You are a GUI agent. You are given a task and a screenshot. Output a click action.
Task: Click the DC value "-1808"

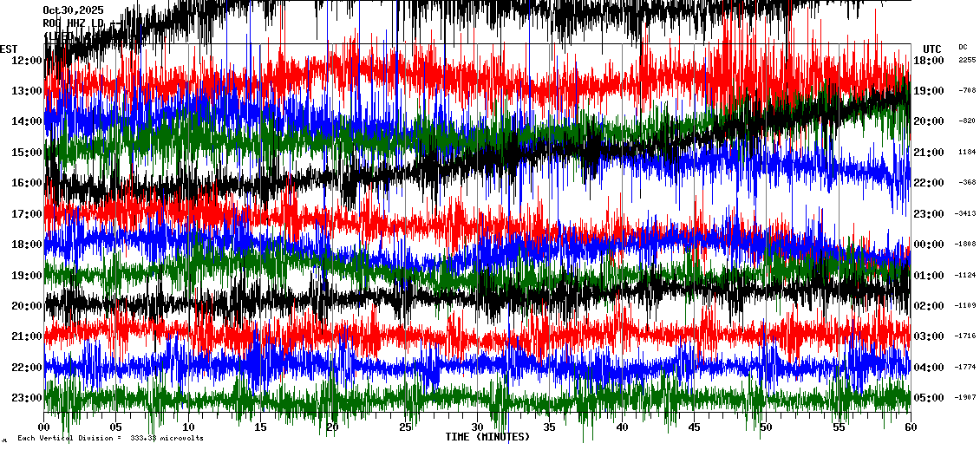pos(965,245)
